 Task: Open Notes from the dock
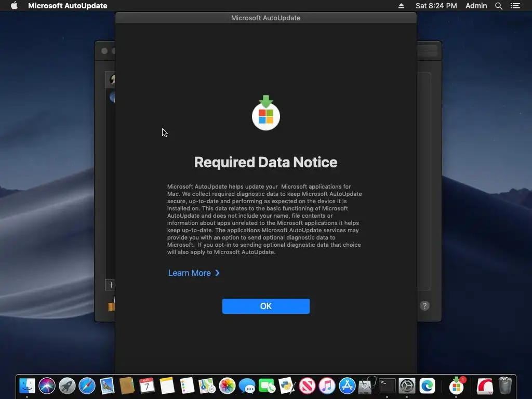[x=167, y=386]
